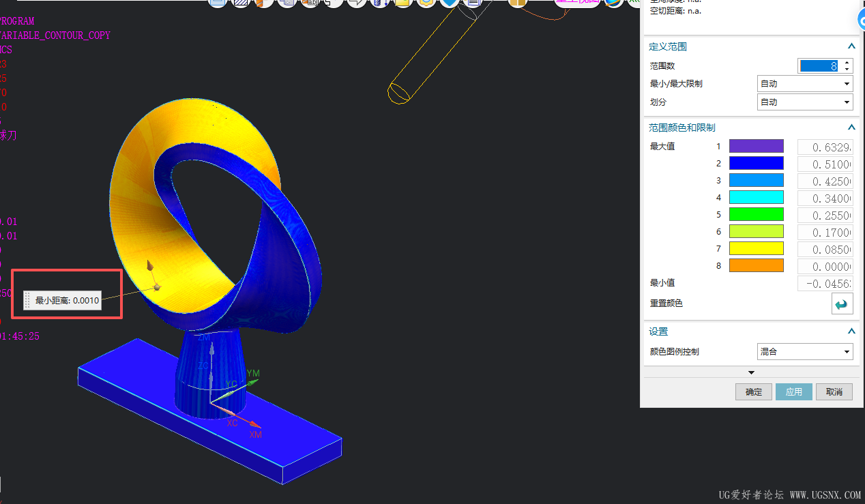Image resolution: width=865 pixels, height=504 pixels.
Task: Click the 01:45:25 time text
Action: tap(20, 336)
